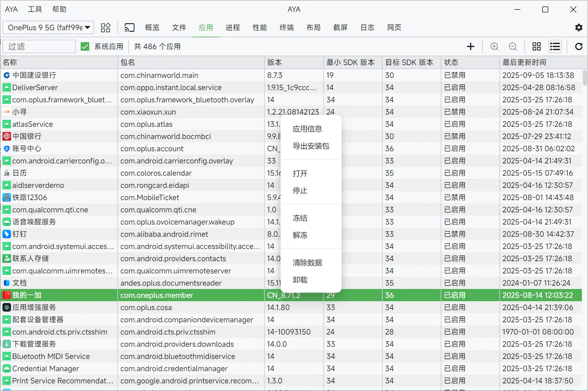Open settings gear icon
This screenshot has height=391, width=588.
click(579, 27)
